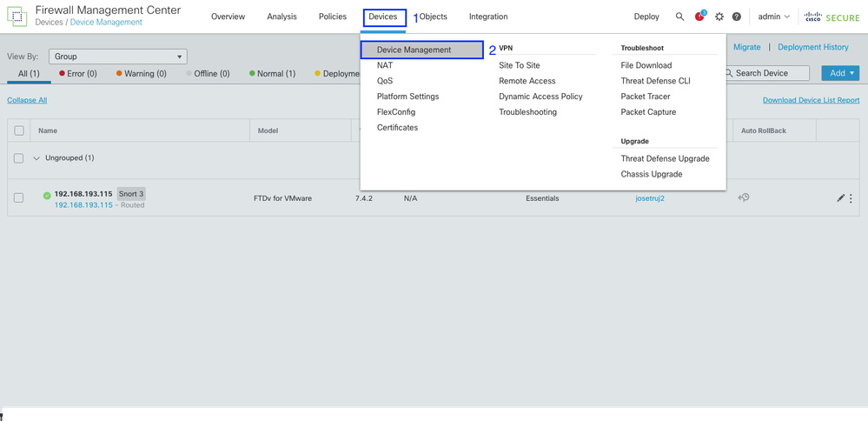868x421 pixels.
Task: Click into the Search Device field
Action: 766,73
